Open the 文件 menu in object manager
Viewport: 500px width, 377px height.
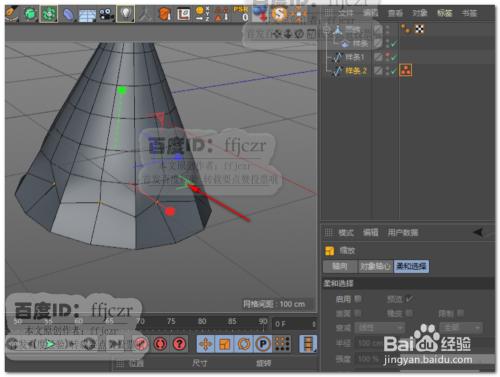pos(346,13)
